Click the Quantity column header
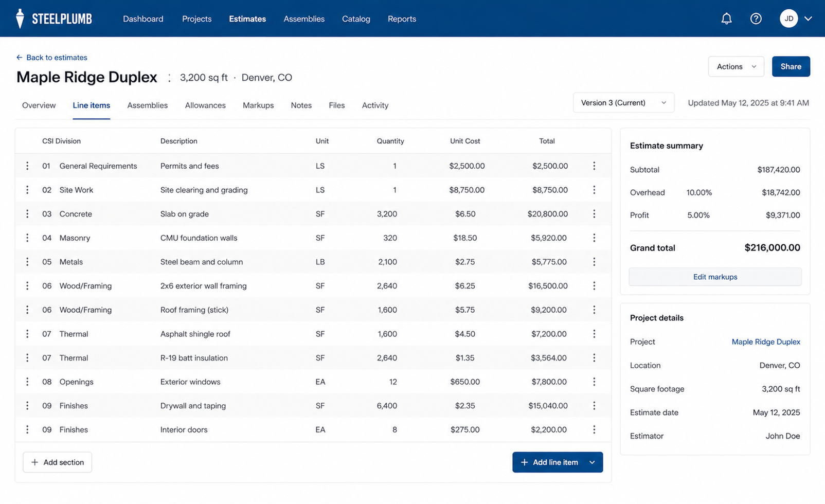 390,141
